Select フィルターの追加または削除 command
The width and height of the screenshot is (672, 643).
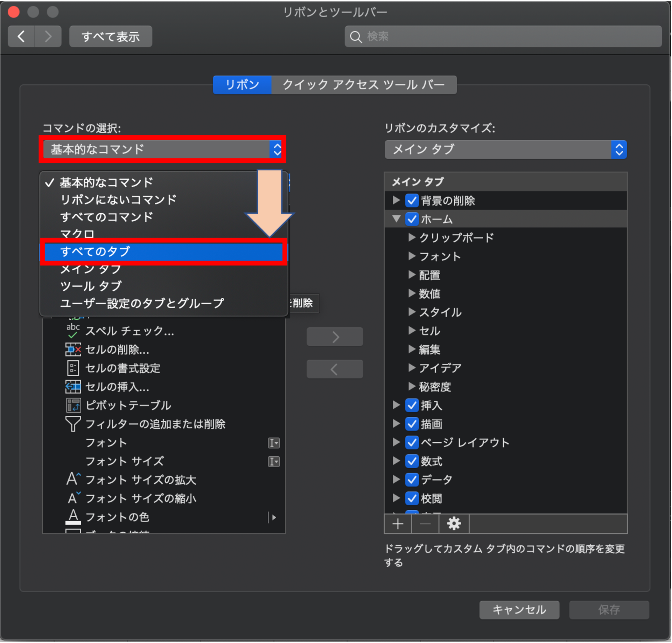coord(164,424)
